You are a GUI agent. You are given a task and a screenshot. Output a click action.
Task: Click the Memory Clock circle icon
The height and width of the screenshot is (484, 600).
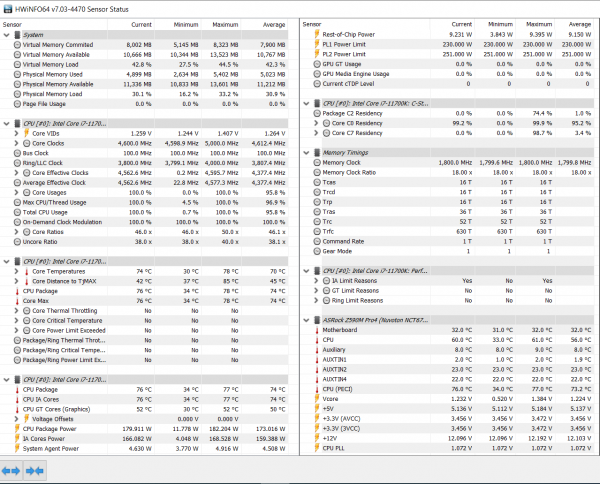[x=317, y=163]
